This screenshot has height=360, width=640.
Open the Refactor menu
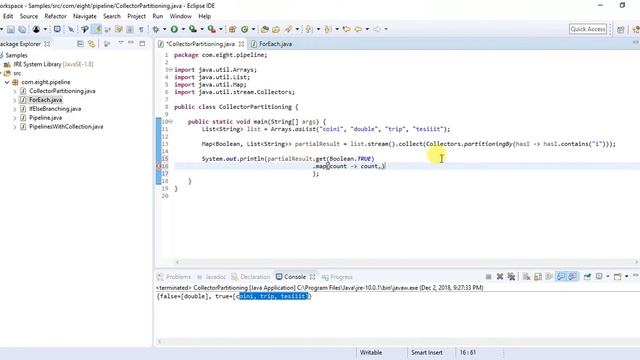pyautogui.click(x=55, y=16)
